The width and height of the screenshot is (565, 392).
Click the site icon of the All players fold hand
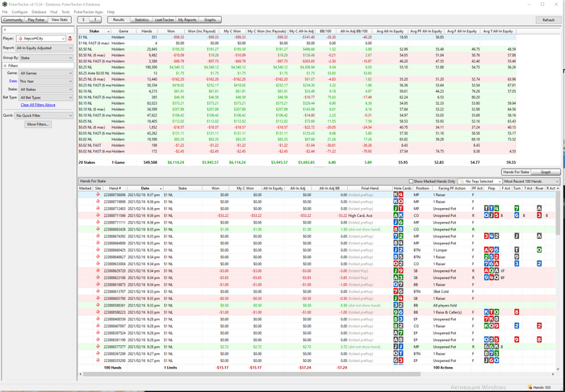(98, 305)
